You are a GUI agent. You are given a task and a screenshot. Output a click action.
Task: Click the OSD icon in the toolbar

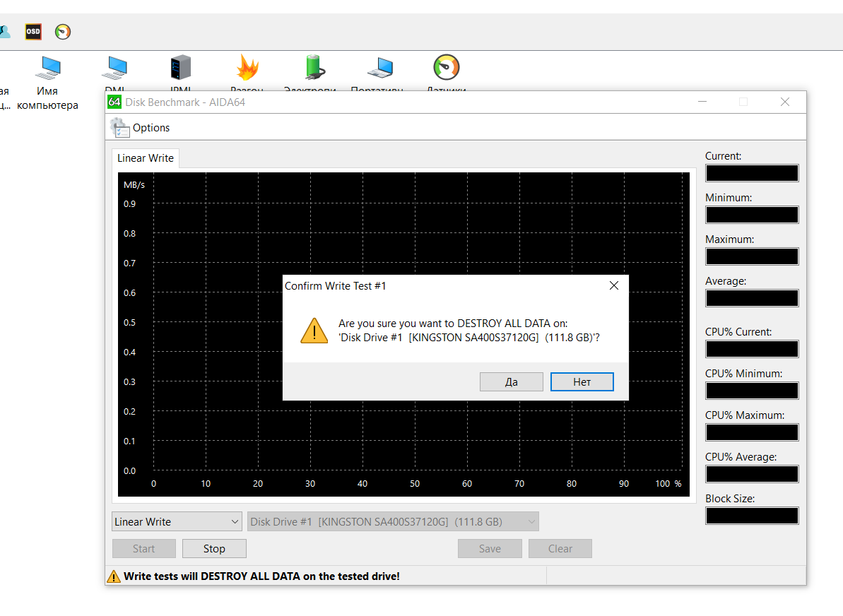tap(33, 32)
